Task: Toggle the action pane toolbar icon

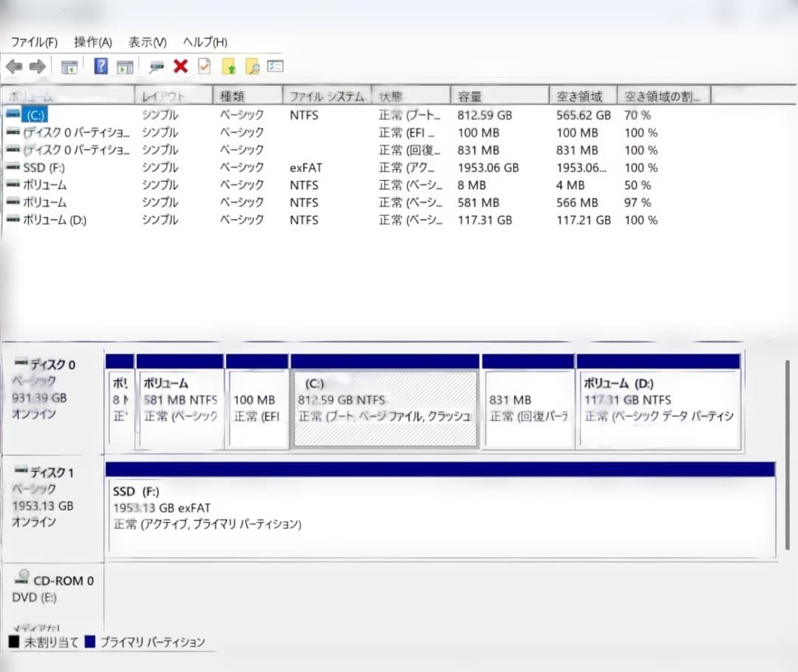Action: coord(124,66)
